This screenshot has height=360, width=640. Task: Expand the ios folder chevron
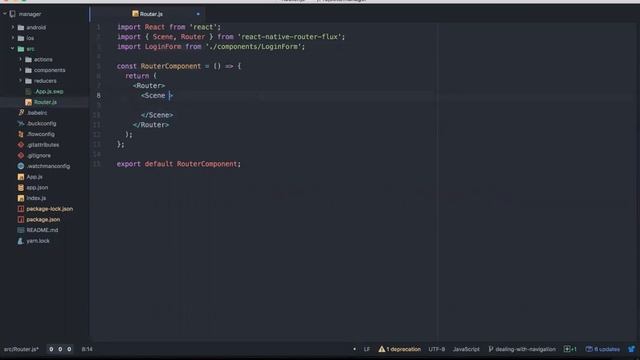click(13, 38)
